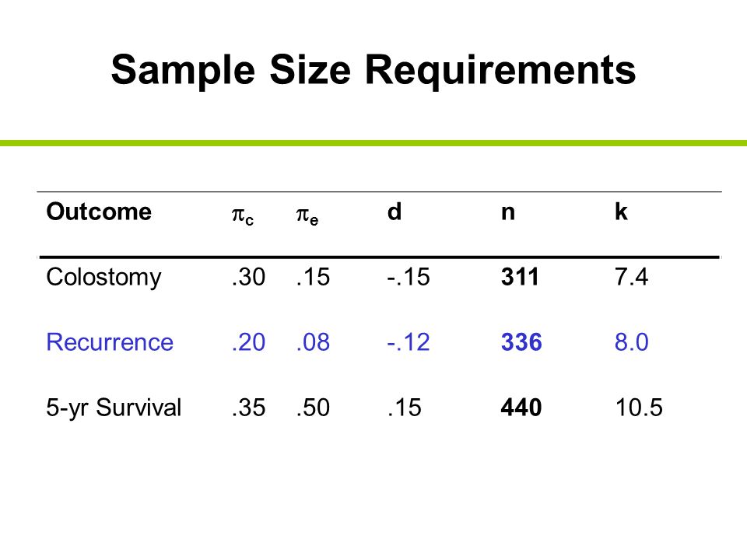The width and height of the screenshot is (747, 560).
Task: Click the 8.0 value in k column
Action: [631, 342]
